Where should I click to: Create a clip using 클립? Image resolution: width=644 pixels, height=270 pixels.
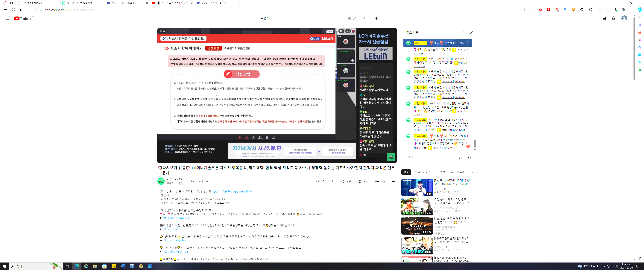coord(363,181)
